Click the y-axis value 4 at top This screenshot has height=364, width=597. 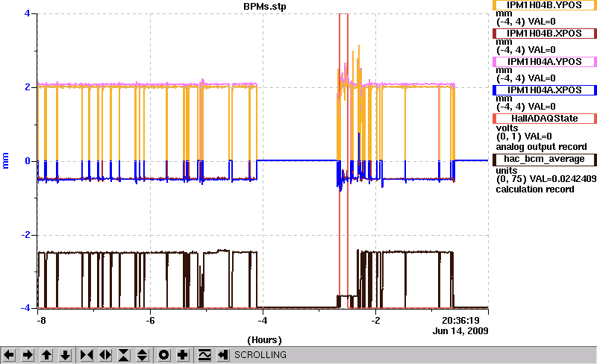27,13
